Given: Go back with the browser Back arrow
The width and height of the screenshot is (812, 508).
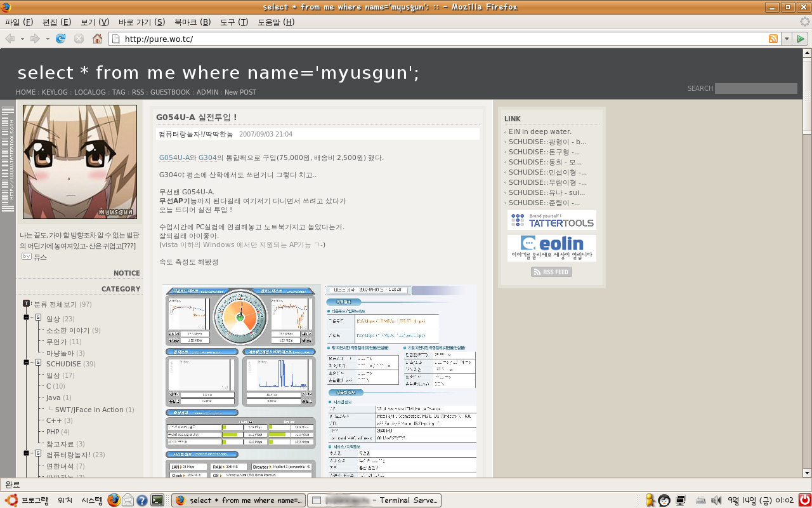Looking at the screenshot, I should [x=10, y=39].
